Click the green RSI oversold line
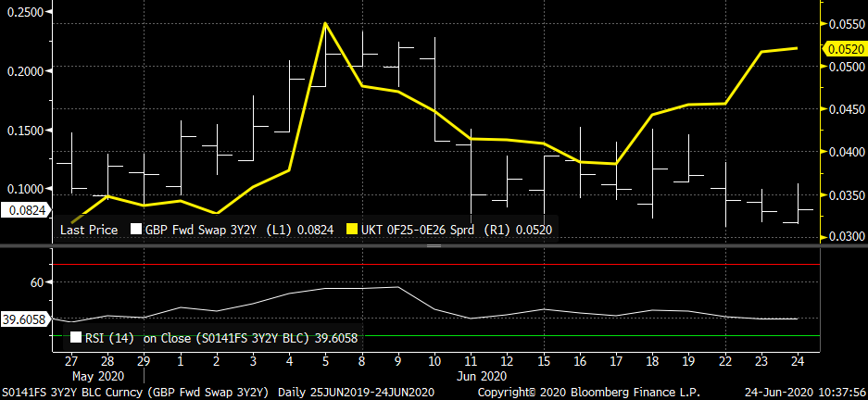 coord(435,335)
